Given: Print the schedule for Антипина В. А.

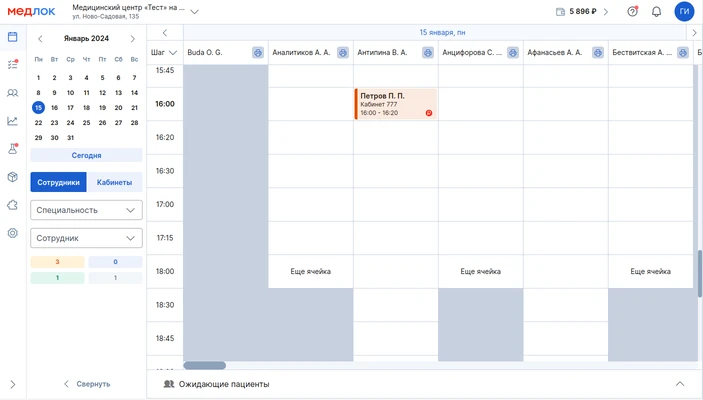Looking at the screenshot, I should [x=428, y=52].
